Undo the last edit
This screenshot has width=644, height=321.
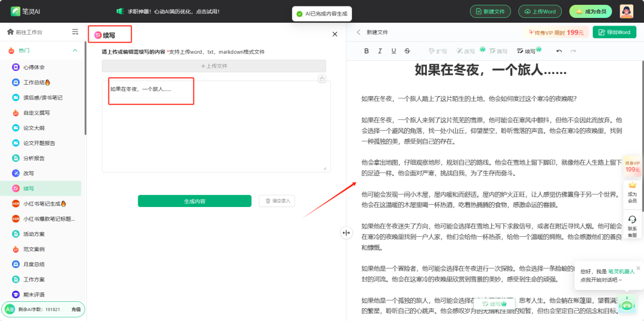559,51
